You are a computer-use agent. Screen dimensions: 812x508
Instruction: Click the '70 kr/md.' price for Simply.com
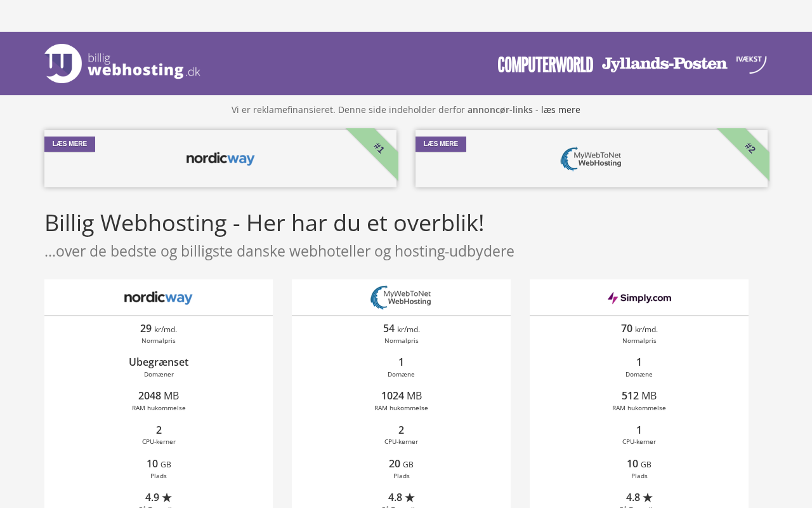pos(639,329)
